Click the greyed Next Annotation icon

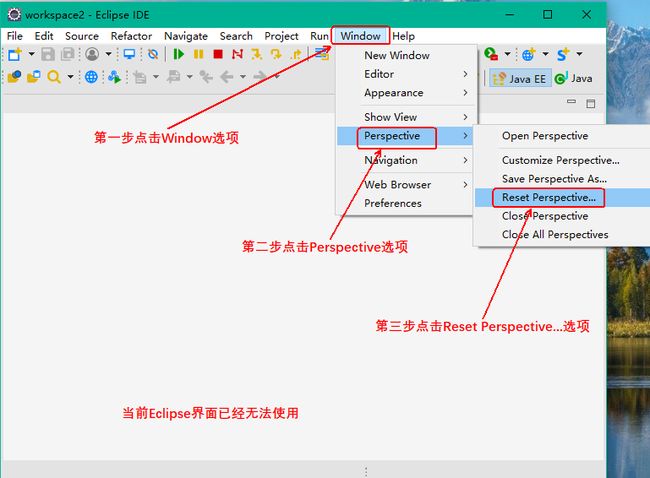click(x=140, y=77)
